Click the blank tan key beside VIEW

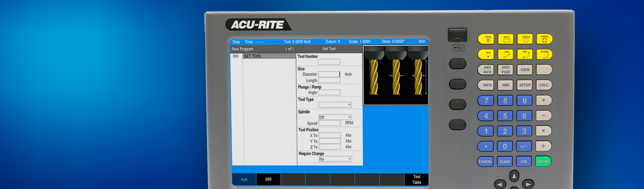(544, 70)
